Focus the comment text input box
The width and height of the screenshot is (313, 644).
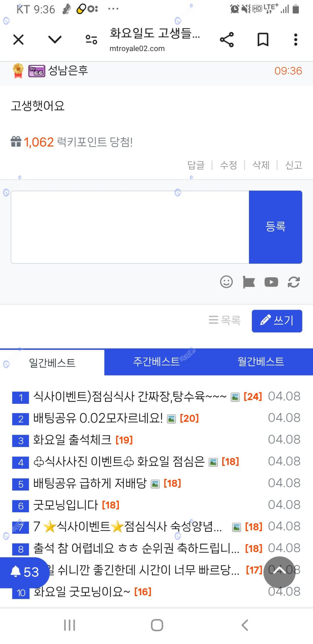point(130,227)
